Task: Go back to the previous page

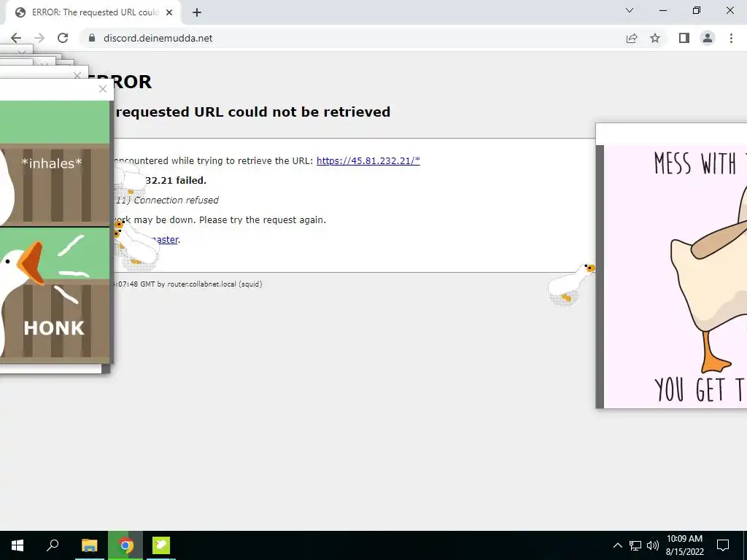Action: tap(16, 38)
